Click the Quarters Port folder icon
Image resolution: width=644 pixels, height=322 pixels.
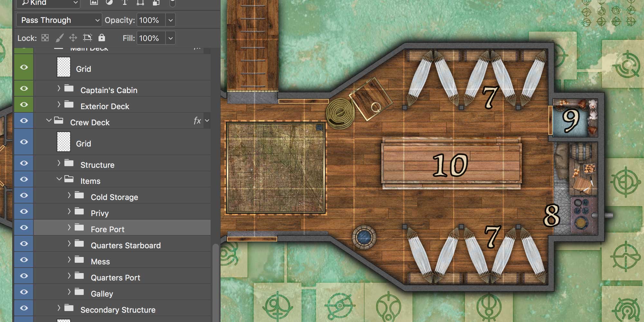79,276
